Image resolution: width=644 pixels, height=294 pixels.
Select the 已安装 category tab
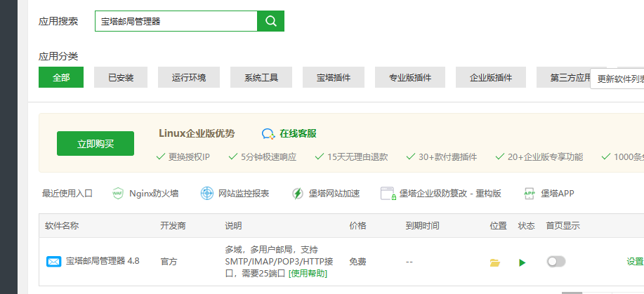121,77
